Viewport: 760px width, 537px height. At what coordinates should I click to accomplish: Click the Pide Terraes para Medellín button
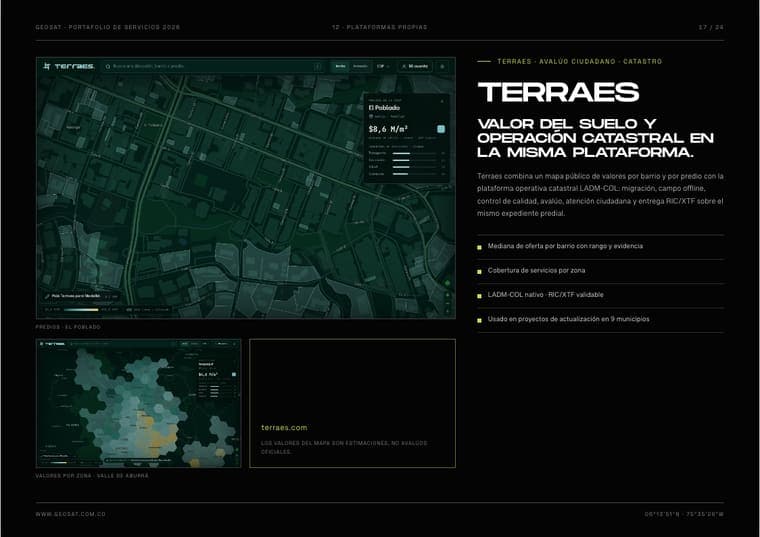tap(73, 296)
